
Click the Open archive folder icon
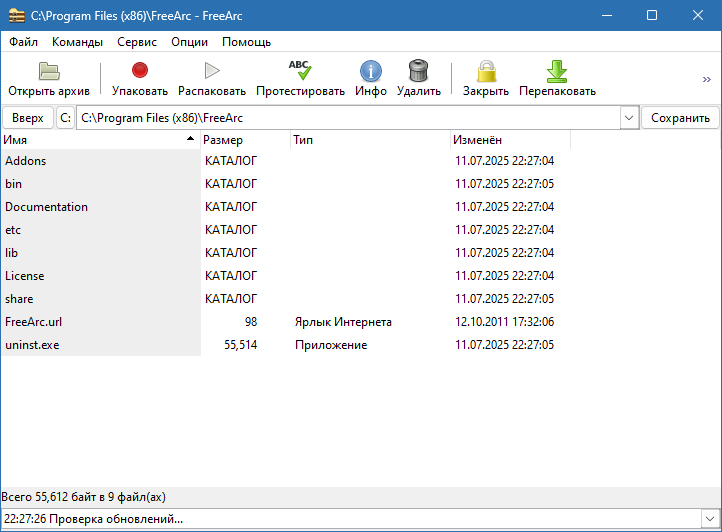49,71
